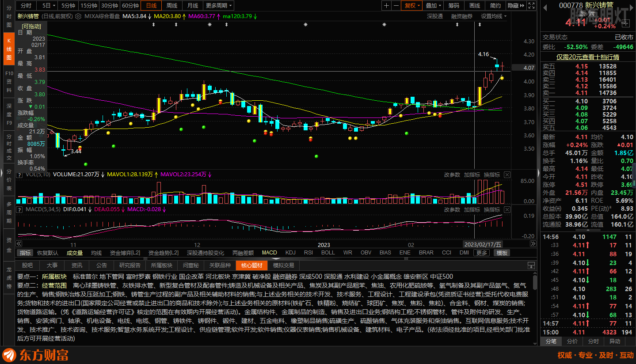Click the magenta MA60:3.77 label

click(202, 16)
